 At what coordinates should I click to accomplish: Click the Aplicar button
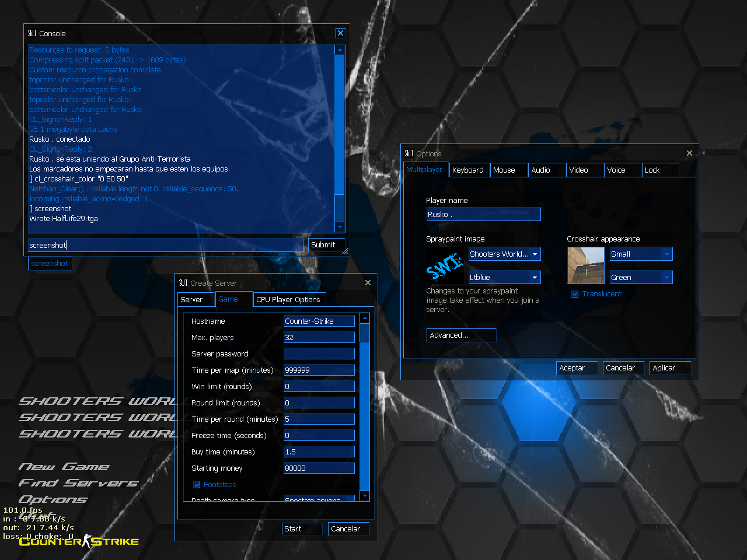tap(671, 368)
